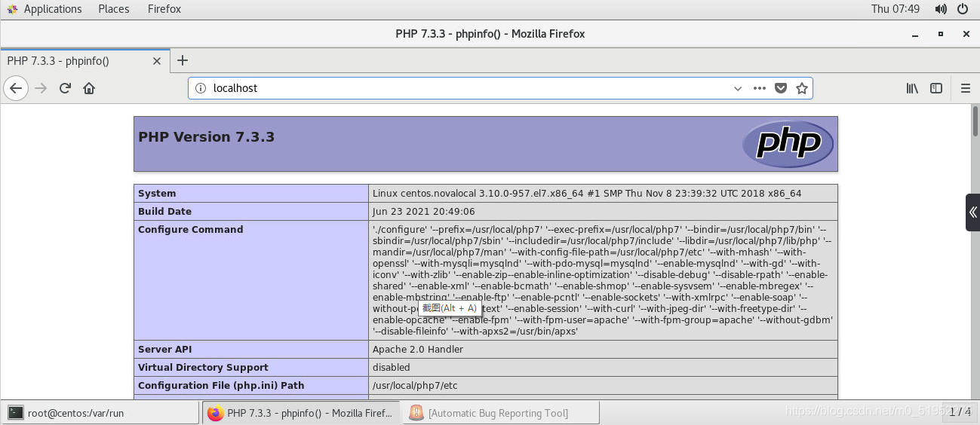The width and height of the screenshot is (980, 425).
Task: Open the Firefox hamburger menu
Action: click(x=966, y=88)
